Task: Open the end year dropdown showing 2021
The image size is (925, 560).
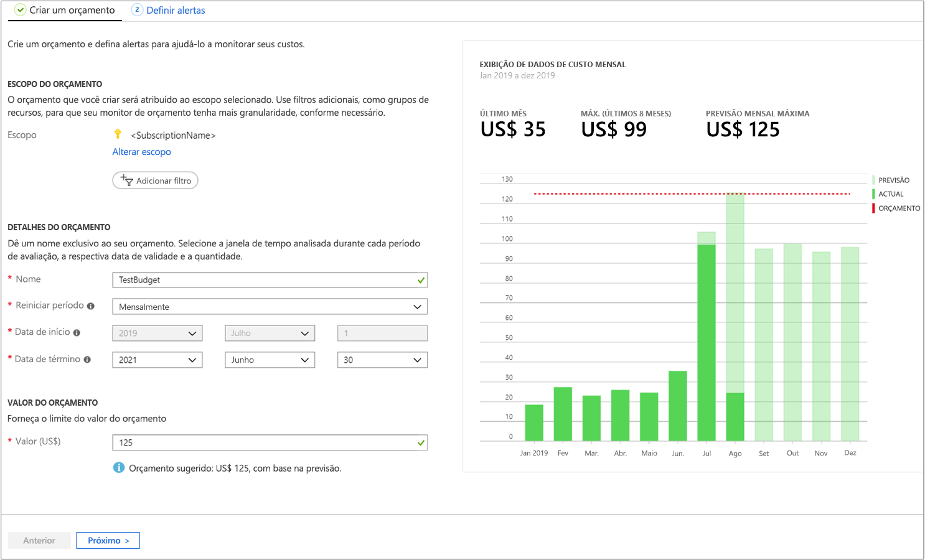Action: click(157, 360)
